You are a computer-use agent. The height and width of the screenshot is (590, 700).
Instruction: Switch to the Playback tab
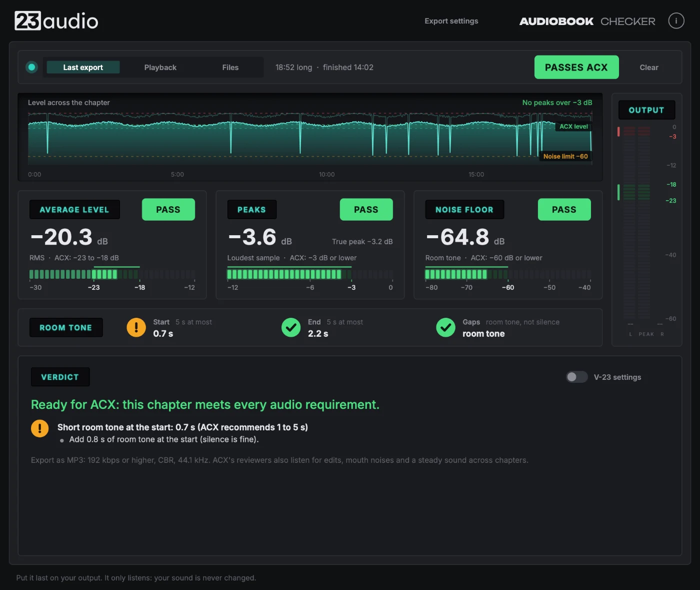160,67
